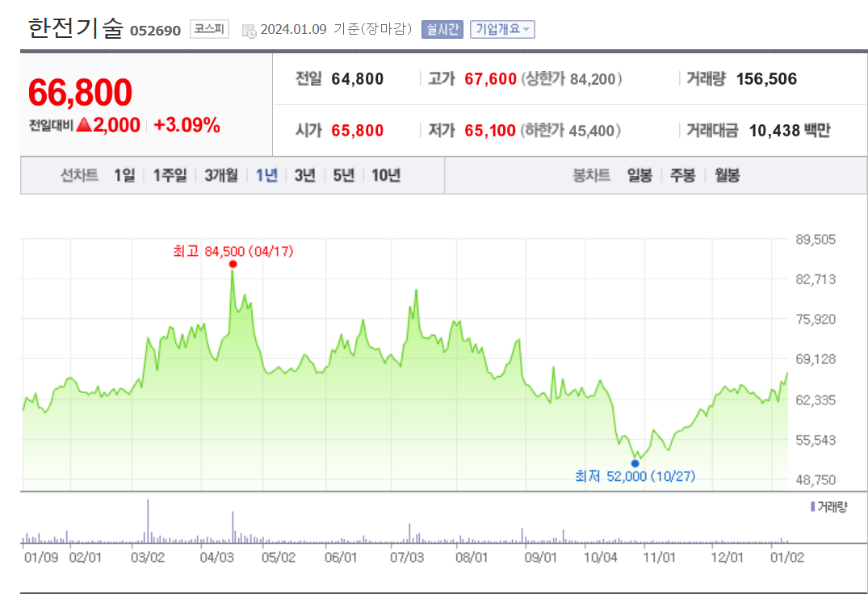
Task: Click the blue 최저 low point marker
Action: pos(635,463)
